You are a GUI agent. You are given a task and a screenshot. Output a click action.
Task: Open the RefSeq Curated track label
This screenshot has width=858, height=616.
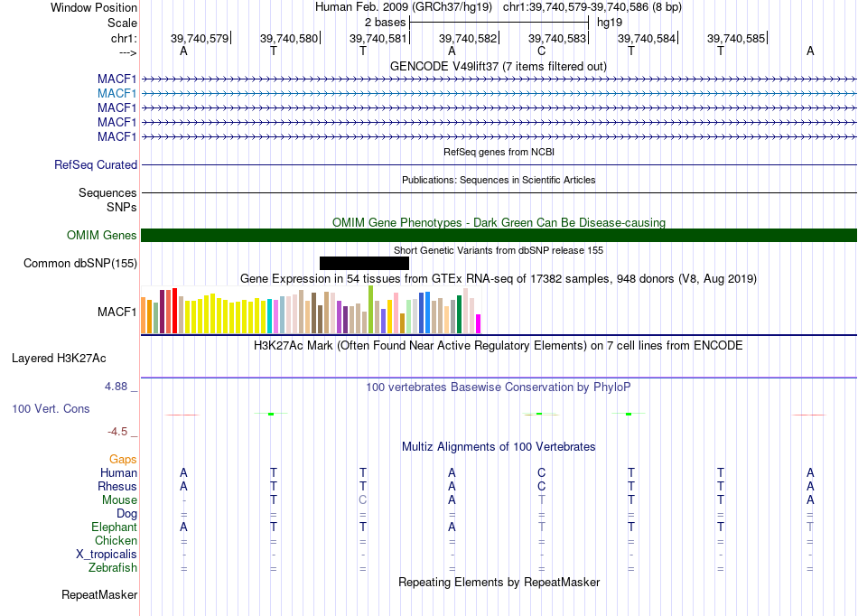[x=96, y=164]
